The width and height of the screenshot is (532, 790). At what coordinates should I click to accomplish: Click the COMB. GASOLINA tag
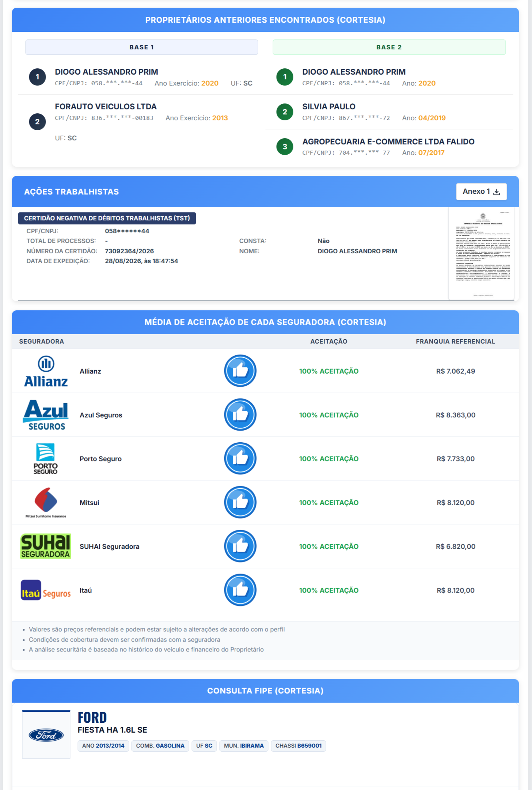point(160,746)
